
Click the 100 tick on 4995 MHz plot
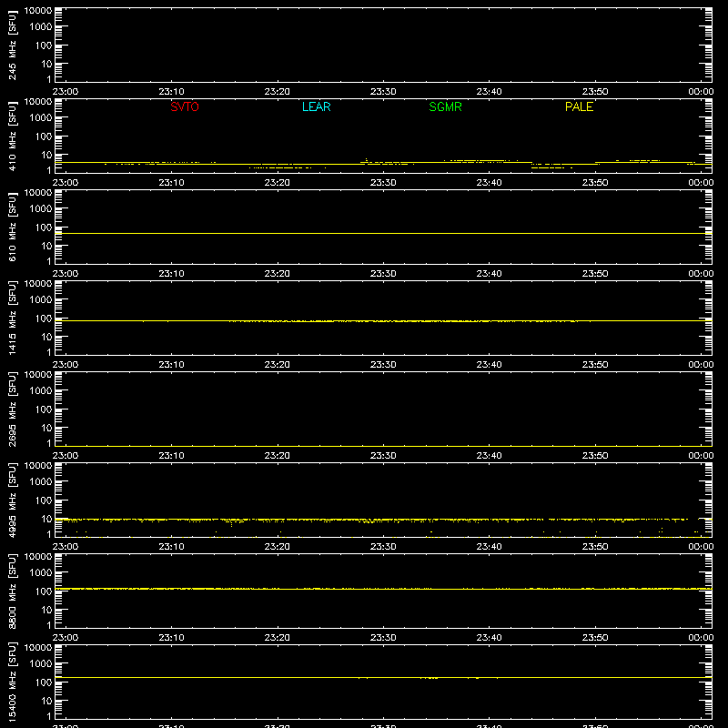coord(44,500)
